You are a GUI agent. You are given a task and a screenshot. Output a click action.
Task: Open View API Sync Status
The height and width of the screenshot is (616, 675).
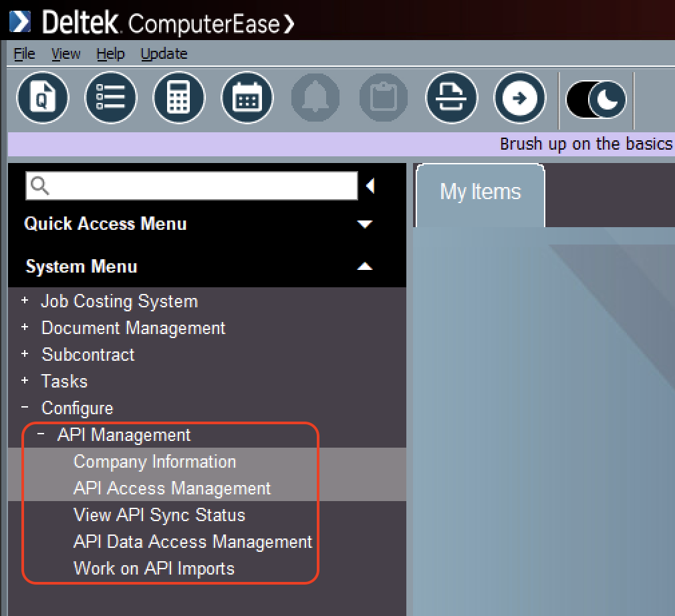pyautogui.click(x=159, y=515)
